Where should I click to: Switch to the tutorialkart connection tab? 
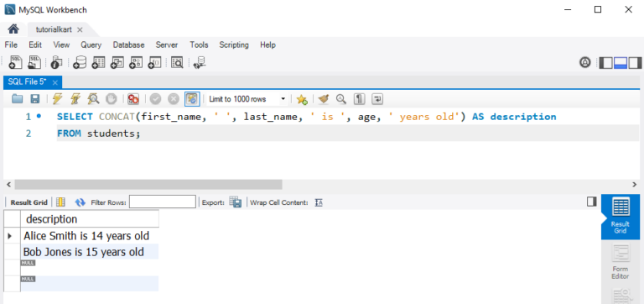54,29
